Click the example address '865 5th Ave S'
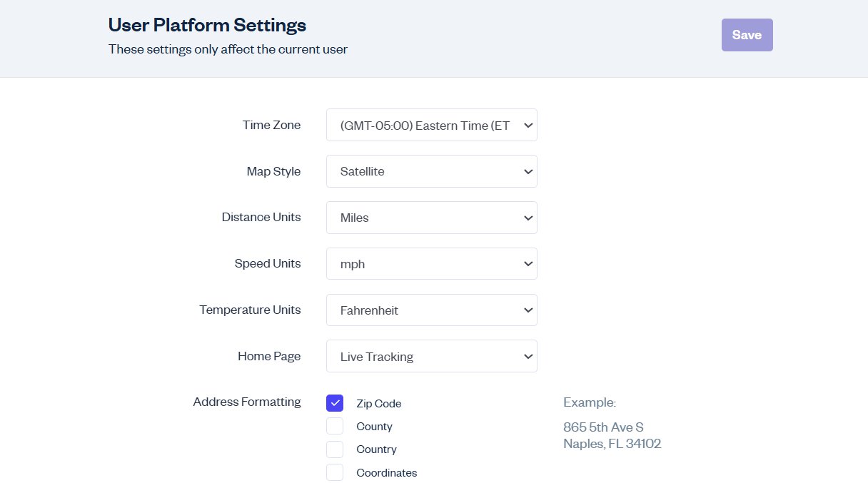The height and width of the screenshot is (483, 868). (x=603, y=427)
